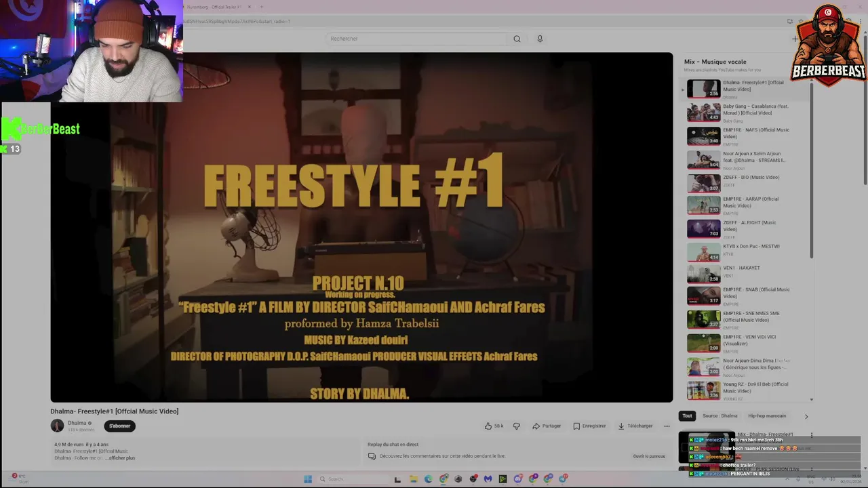The width and height of the screenshot is (868, 488).
Task: Open the three-dot more actions menu
Action: tap(667, 426)
